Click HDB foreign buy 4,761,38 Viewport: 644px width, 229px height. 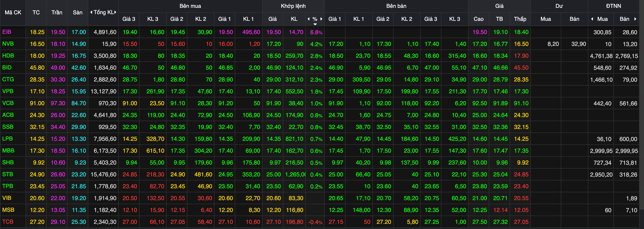601,56
